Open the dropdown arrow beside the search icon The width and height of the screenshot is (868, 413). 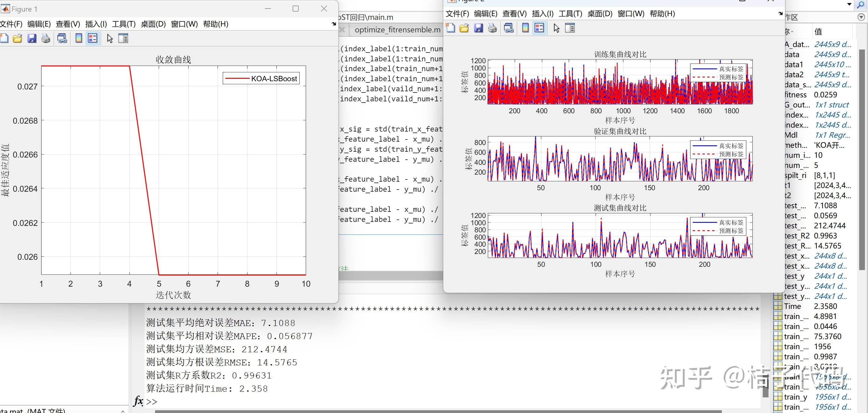pyautogui.click(x=850, y=4)
